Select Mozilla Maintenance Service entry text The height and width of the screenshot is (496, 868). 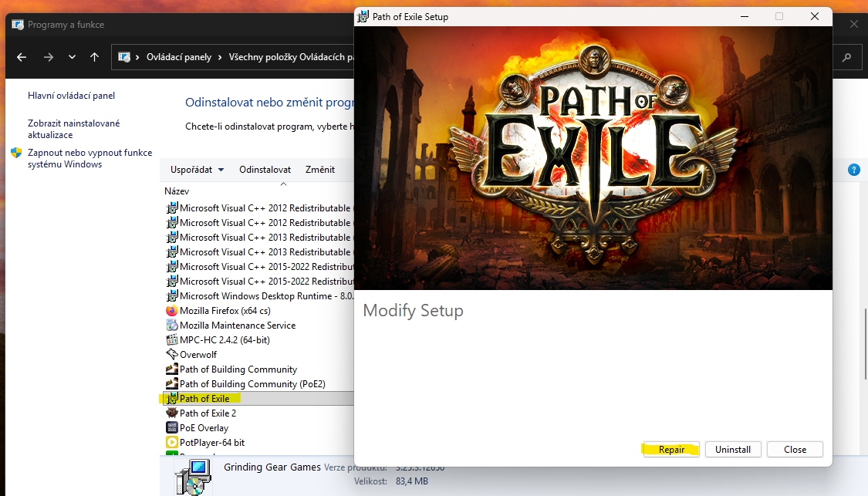pos(238,326)
